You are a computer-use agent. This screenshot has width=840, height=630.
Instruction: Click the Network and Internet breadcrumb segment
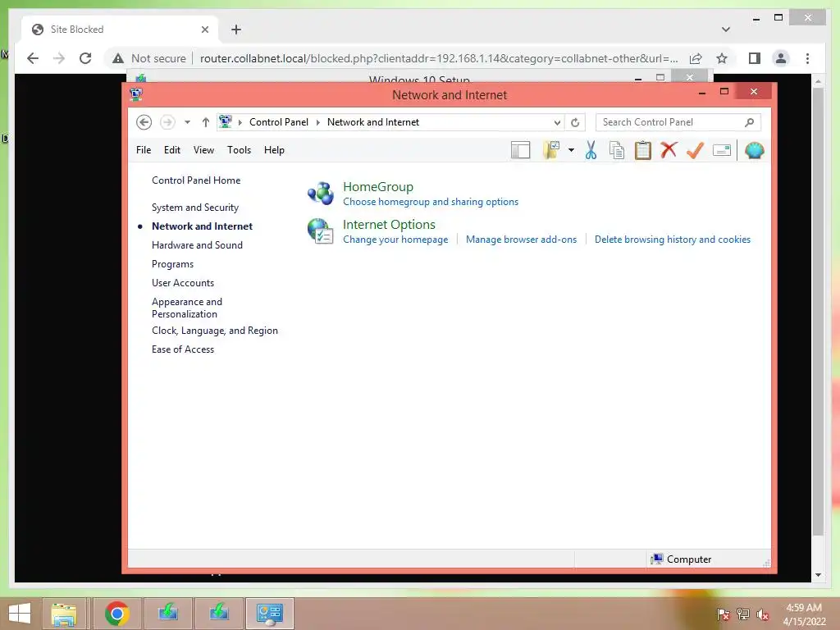373,122
